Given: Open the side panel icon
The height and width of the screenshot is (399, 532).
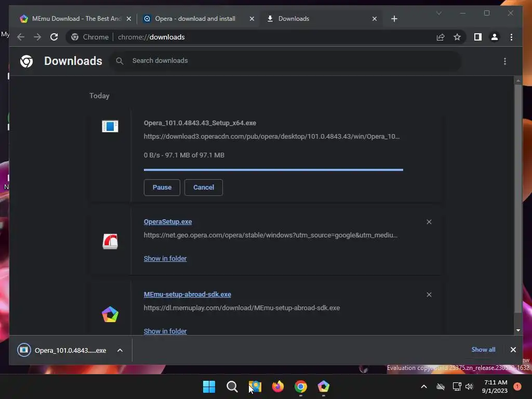Looking at the screenshot, I should [478, 37].
